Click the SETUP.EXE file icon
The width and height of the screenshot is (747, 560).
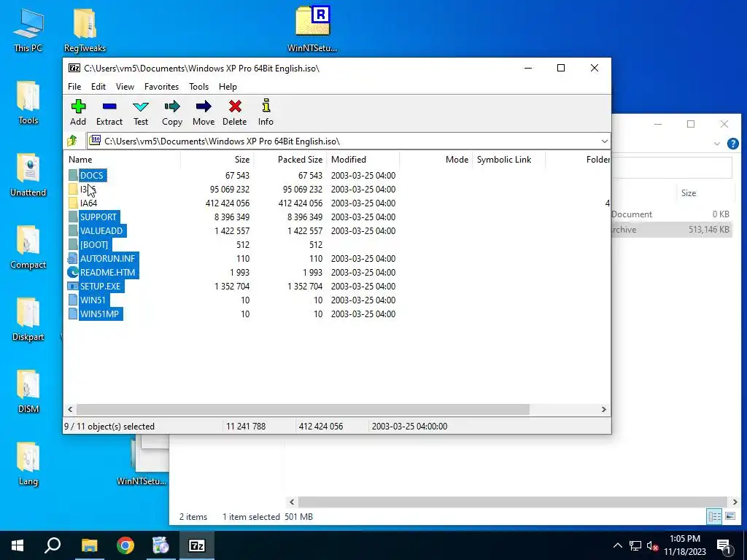click(73, 286)
